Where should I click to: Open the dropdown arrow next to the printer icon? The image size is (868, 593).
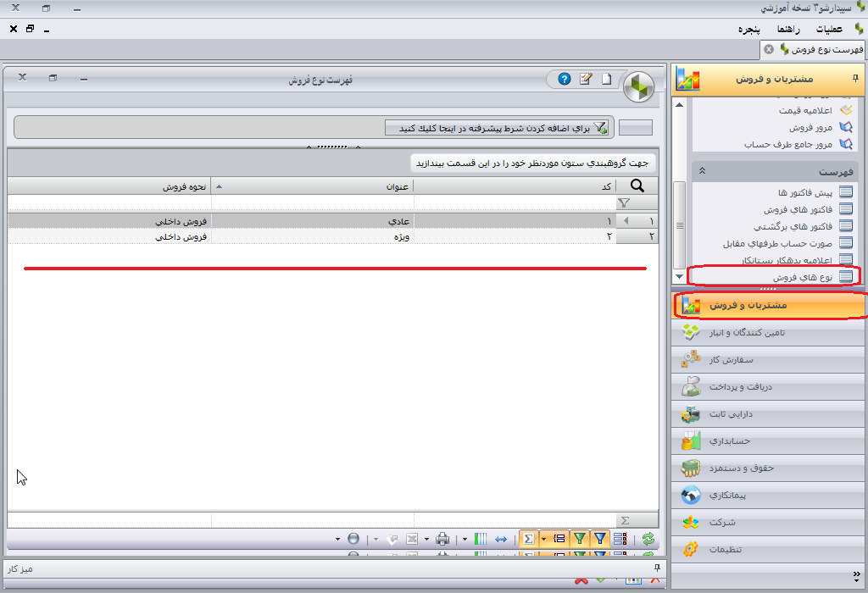[426, 539]
